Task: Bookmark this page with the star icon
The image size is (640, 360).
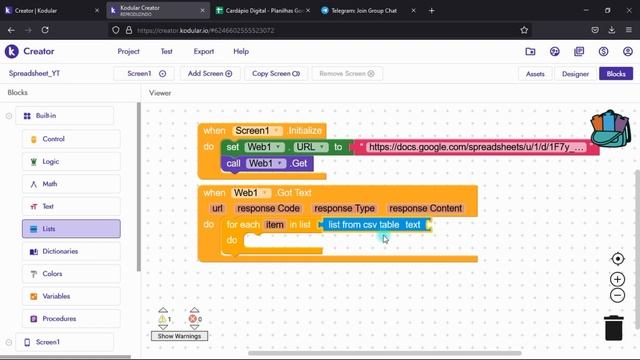Action: pyautogui.click(x=524, y=30)
